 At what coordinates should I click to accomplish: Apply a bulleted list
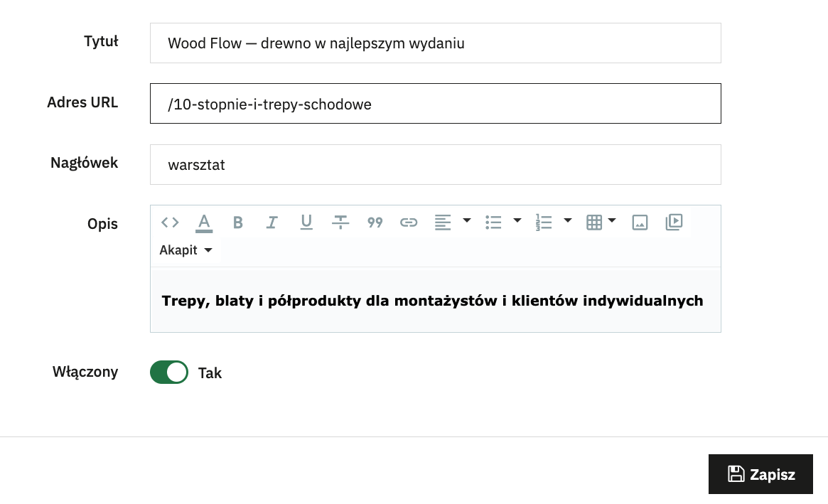click(x=493, y=222)
